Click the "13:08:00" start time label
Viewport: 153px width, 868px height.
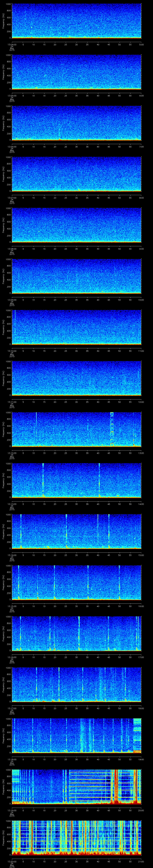click(12, 249)
